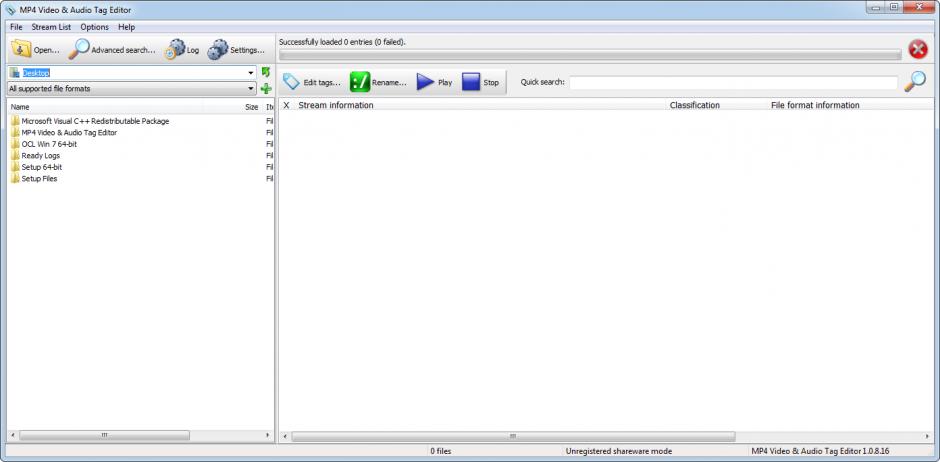The image size is (940, 462).
Task: Select the Setup 64-bit folder
Action: 37,167
